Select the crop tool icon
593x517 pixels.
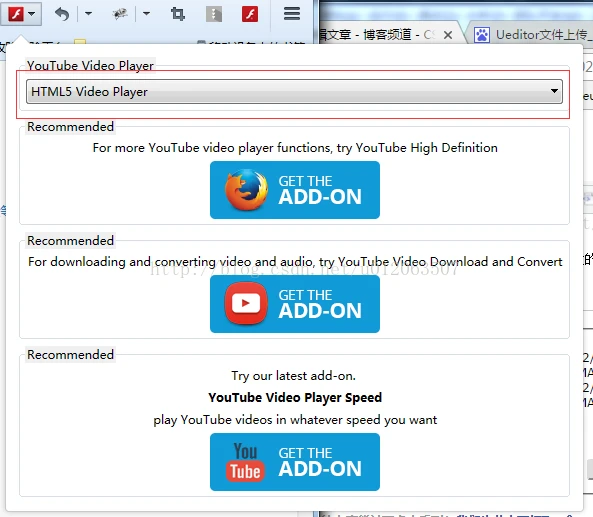[x=177, y=14]
